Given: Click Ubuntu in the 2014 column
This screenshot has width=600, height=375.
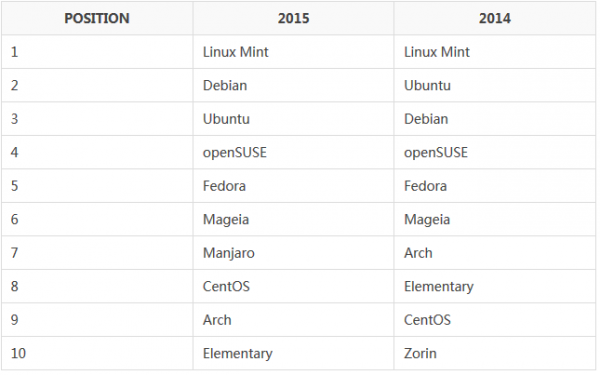Looking at the screenshot, I should click(x=427, y=85).
